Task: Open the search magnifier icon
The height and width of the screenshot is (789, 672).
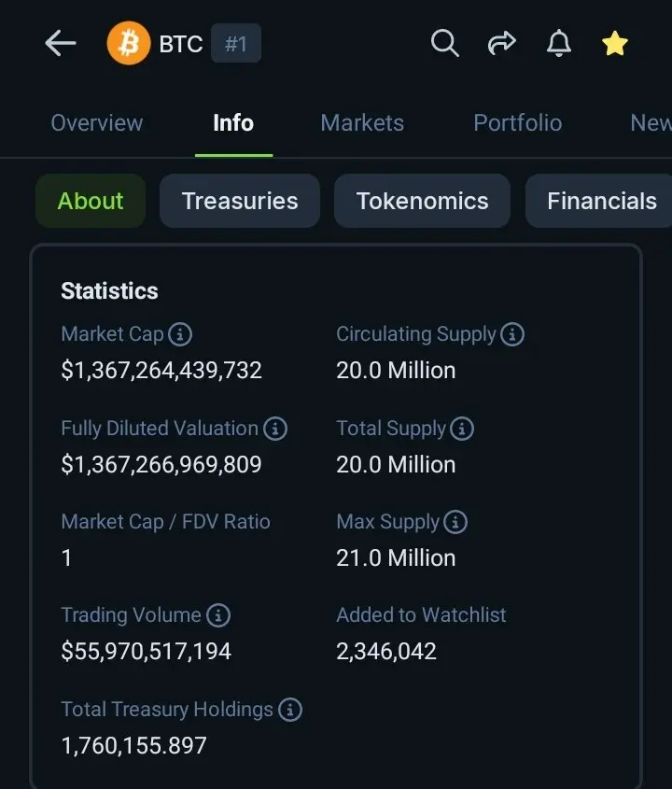Action: (445, 43)
